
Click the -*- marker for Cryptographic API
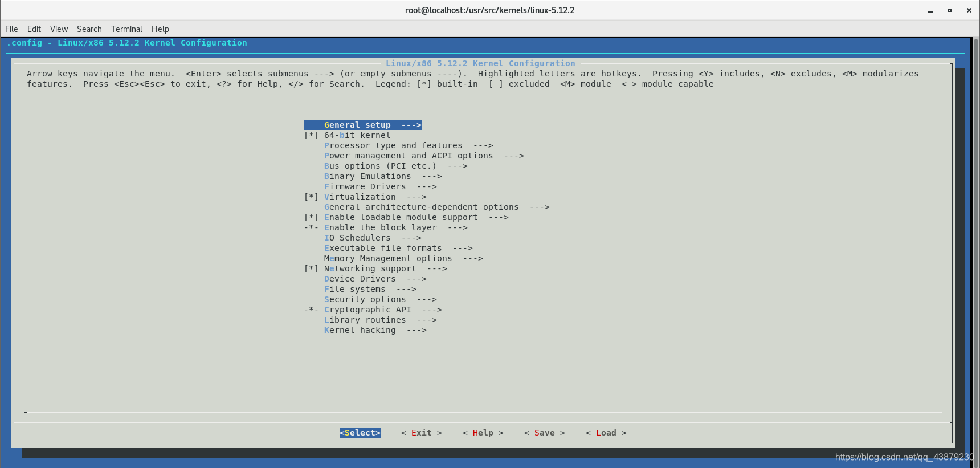[x=311, y=310]
